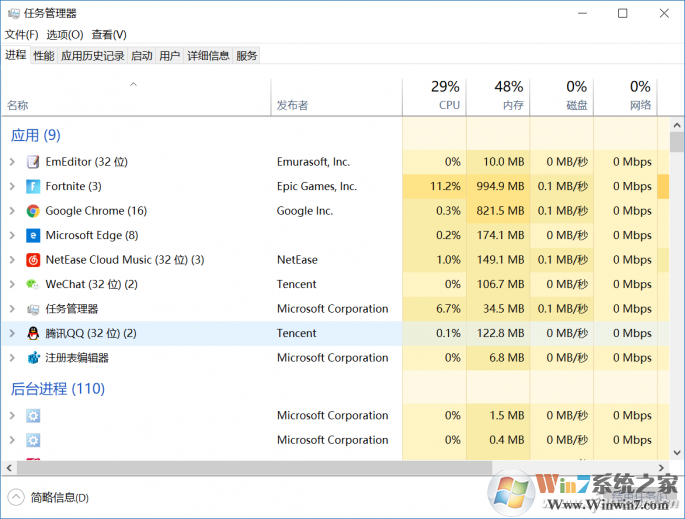Switch to the 启动 tab
The image size is (685, 519).
(142, 56)
